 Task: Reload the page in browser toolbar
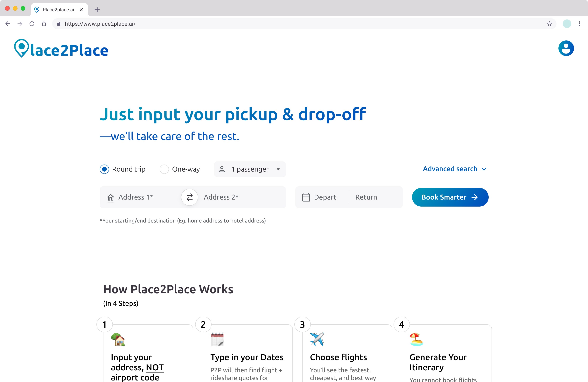click(x=32, y=24)
